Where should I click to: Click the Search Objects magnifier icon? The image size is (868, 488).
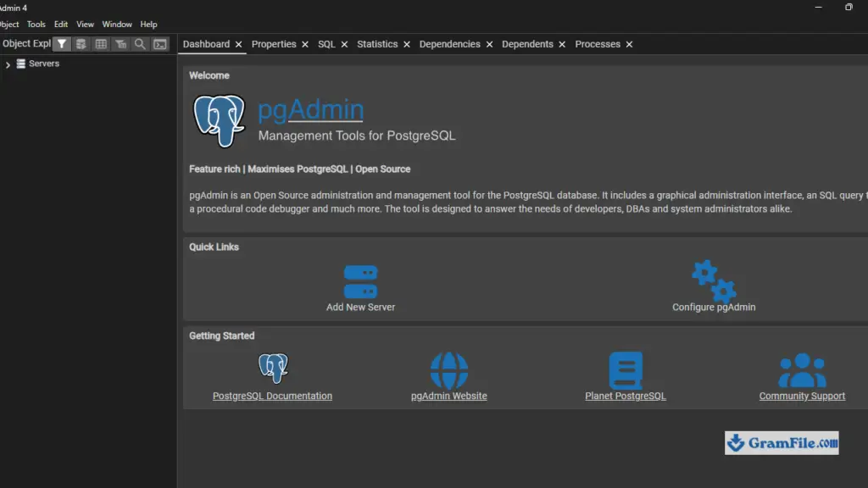(x=140, y=44)
